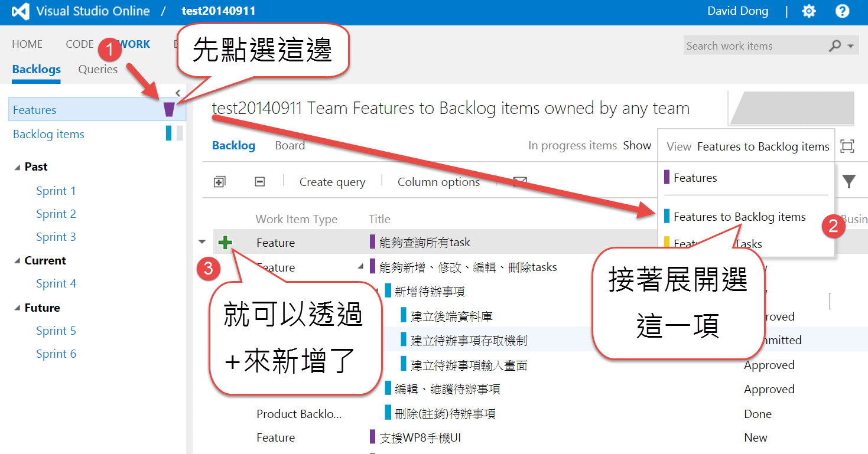Select the task 建立待辦事項輸入畫面
The width and height of the screenshot is (868, 454).
coord(469,365)
